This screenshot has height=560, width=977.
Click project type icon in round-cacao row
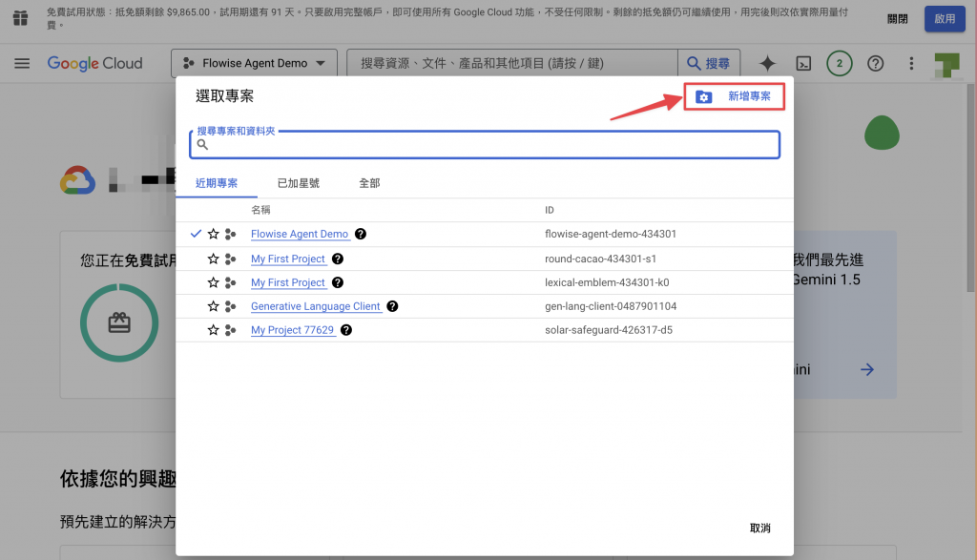[x=231, y=259]
